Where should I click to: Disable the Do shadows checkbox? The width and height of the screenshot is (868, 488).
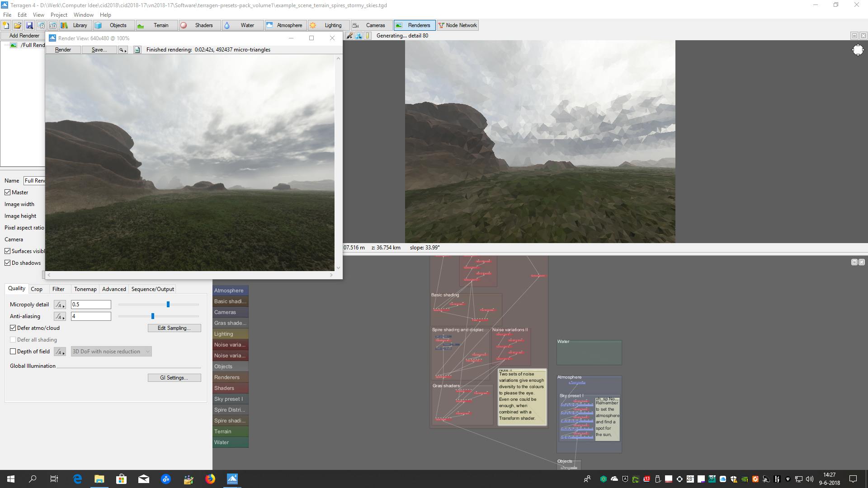tap(8, 263)
